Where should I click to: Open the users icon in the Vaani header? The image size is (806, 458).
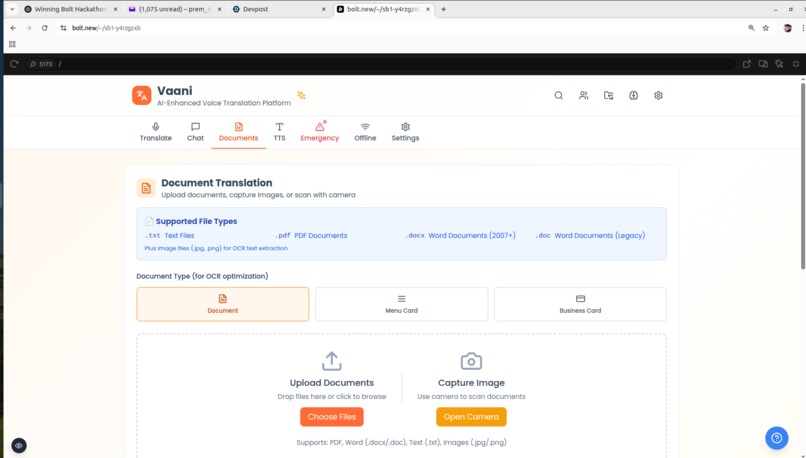[x=583, y=95]
